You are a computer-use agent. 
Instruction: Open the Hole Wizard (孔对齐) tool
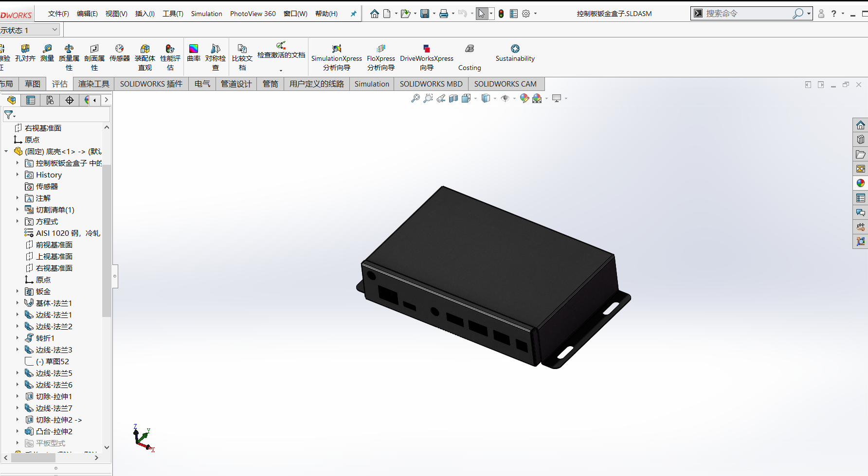pyautogui.click(x=25, y=53)
